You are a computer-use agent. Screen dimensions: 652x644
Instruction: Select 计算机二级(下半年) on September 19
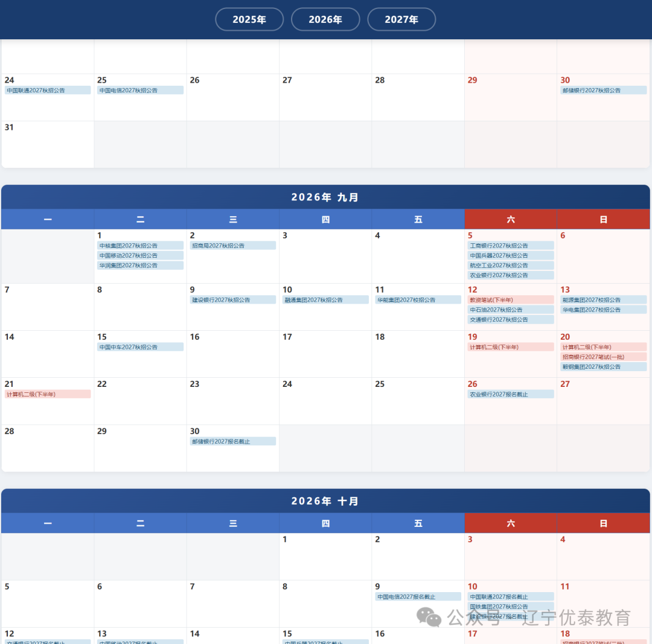click(511, 347)
